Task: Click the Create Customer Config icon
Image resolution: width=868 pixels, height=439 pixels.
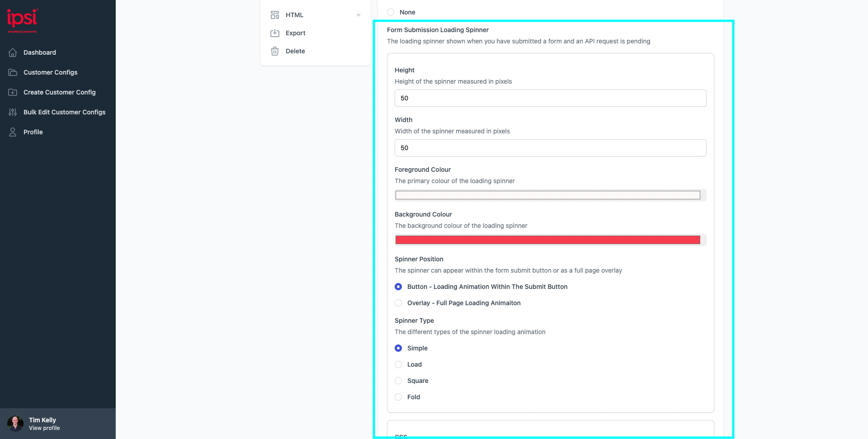Action: pos(13,92)
